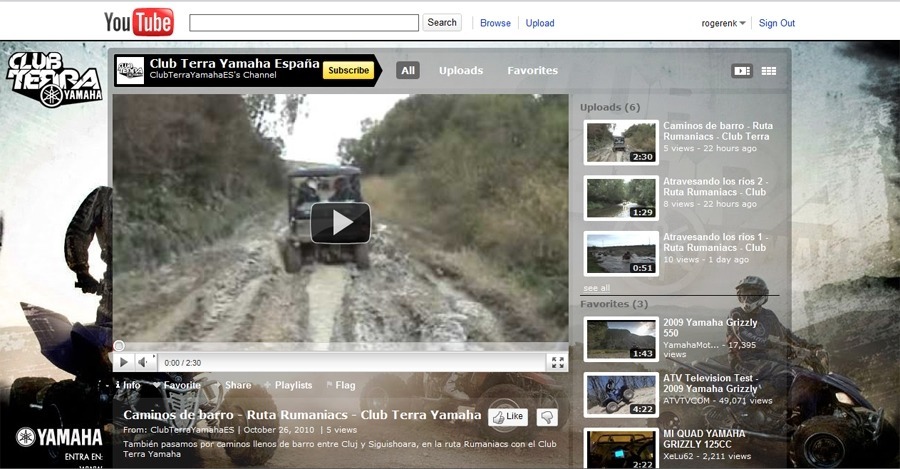The height and width of the screenshot is (469, 900).
Task: Click the video progress scrubber handle
Action: point(119,346)
